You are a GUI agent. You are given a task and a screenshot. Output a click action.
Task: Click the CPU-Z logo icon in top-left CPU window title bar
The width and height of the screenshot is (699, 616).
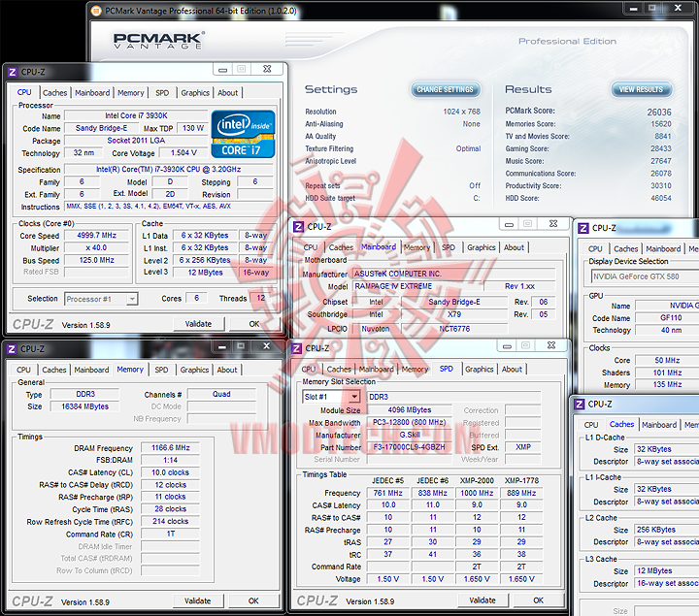tap(13, 72)
